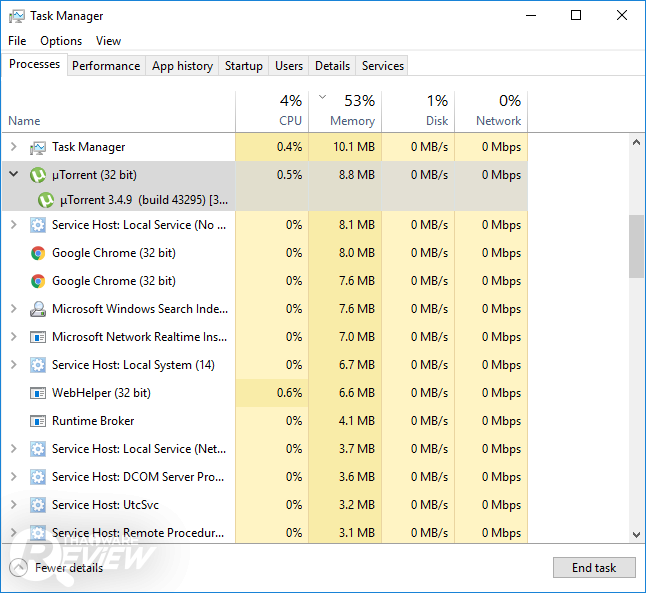
Task: Expand Microsoft Network Realtime Inspection row
Action: click(x=14, y=337)
